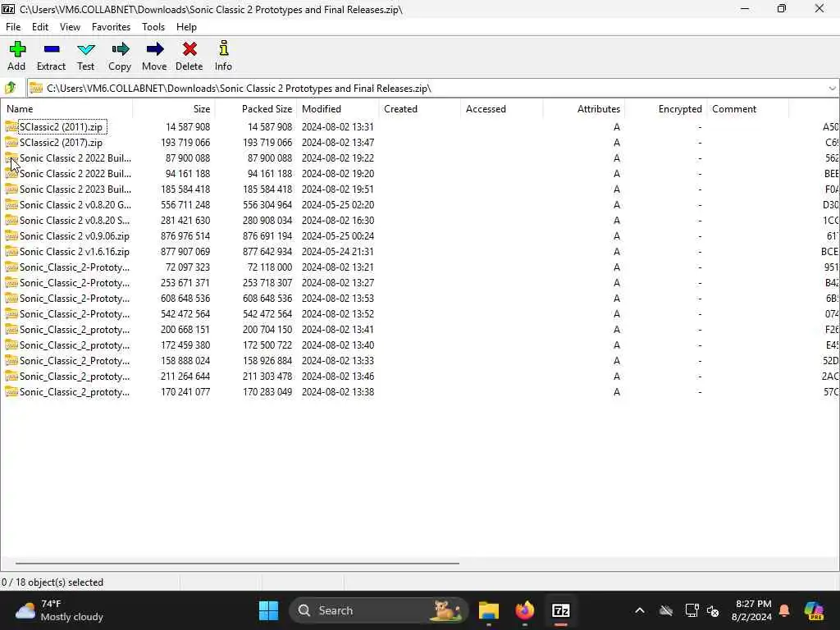Image resolution: width=840 pixels, height=630 pixels.
Task: Select Sonic Classic 2 v1.6.16.zip name
Action: tap(75, 251)
